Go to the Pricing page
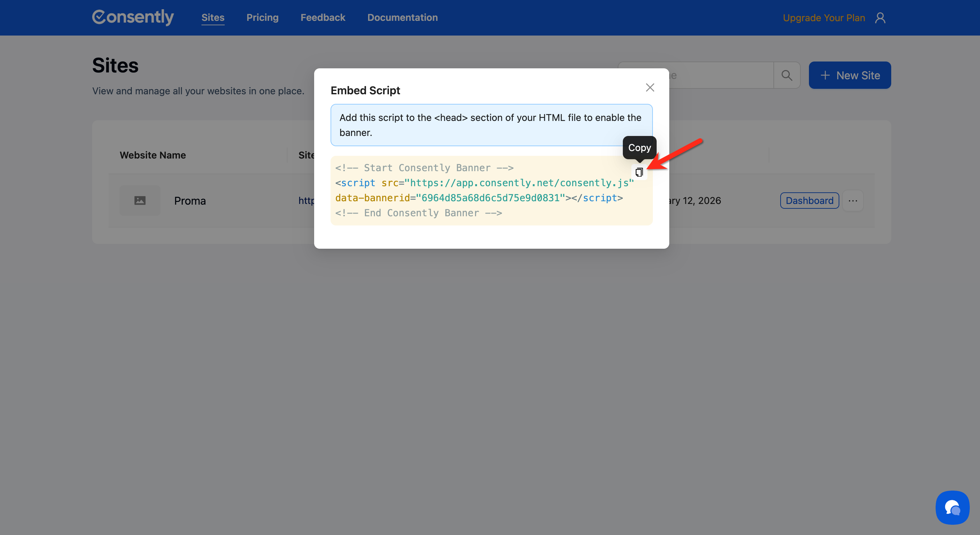The image size is (980, 535). point(262,17)
